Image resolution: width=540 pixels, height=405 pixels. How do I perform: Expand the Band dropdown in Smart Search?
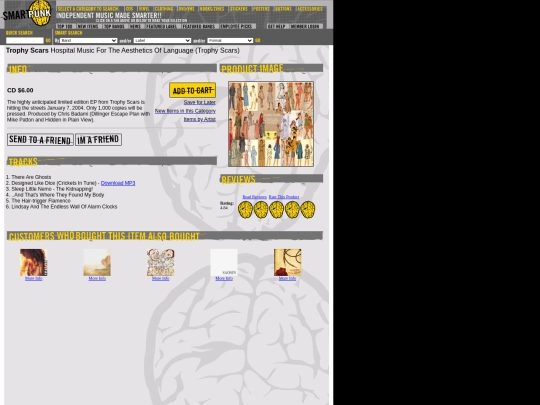89,40
